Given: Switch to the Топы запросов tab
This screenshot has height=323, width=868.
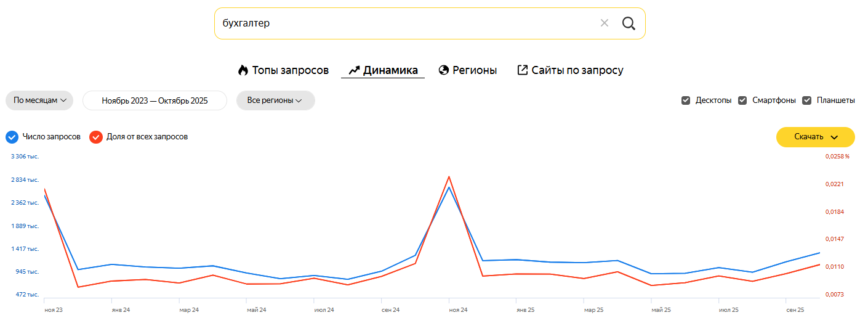Looking at the screenshot, I should 290,70.
